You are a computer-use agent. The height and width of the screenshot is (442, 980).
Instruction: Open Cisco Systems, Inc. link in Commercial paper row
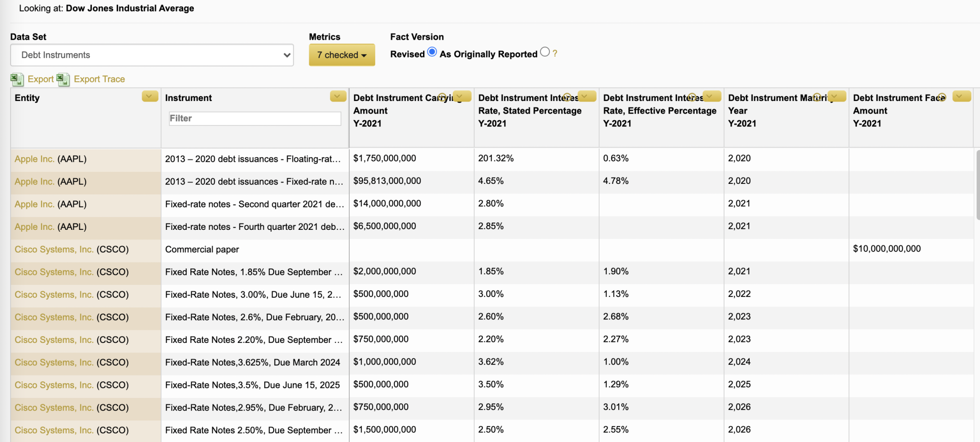point(54,249)
